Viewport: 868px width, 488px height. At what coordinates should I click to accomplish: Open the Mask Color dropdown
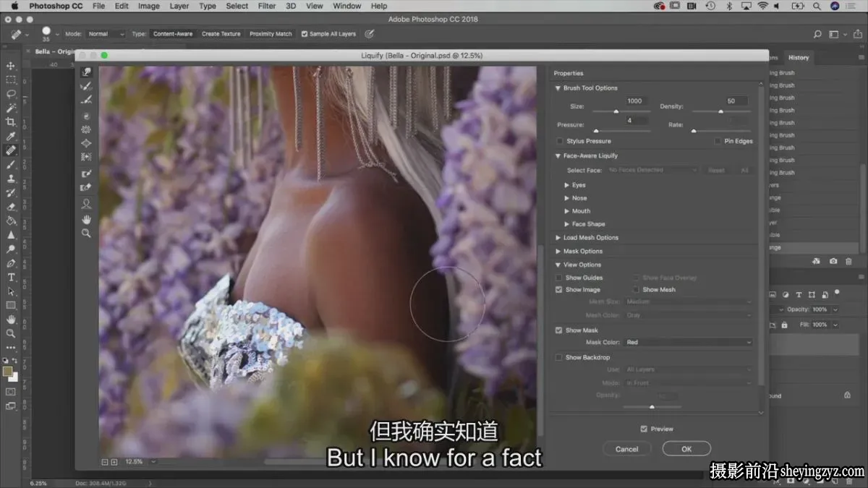click(688, 343)
